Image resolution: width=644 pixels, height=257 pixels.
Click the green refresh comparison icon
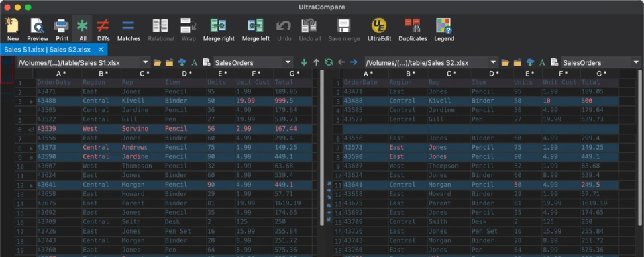click(x=329, y=62)
